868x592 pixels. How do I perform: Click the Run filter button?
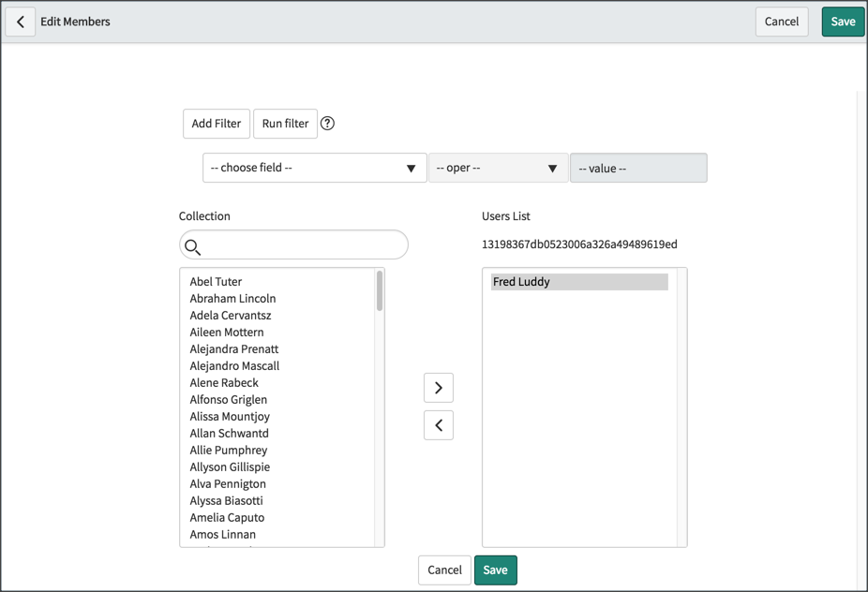pos(285,123)
